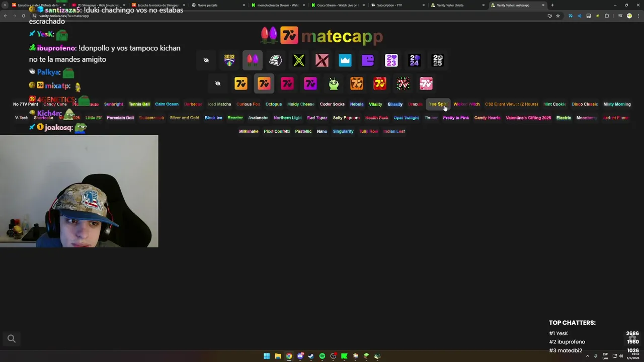Select the Opal Twilight paint
This screenshot has width=644, height=362.
click(407, 118)
